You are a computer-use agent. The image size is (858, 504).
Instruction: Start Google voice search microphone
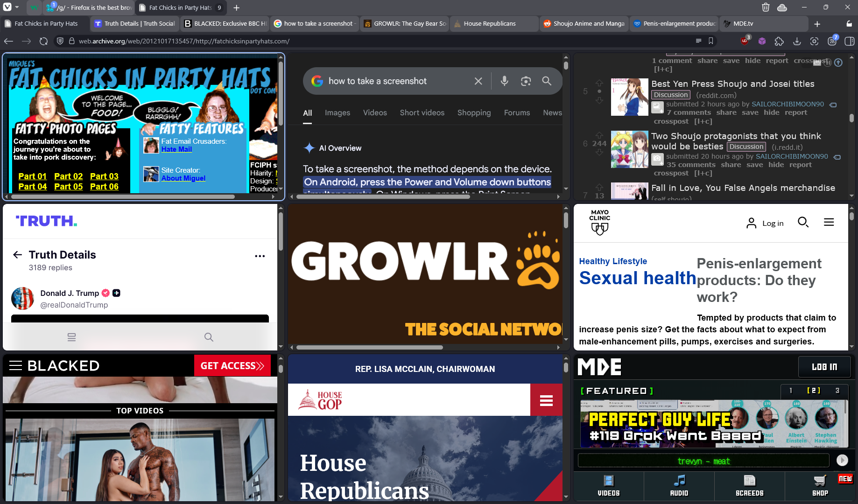coord(504,81)
